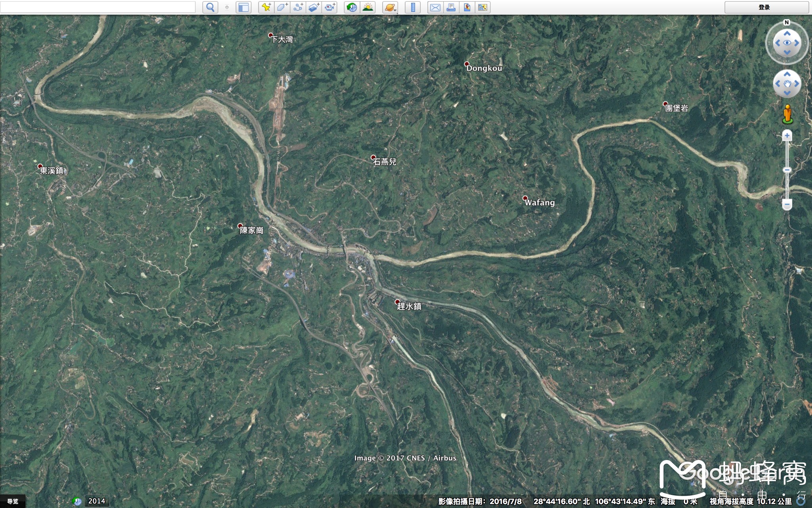
Task: Open the planet switcher dropdown
Action: 390,7
